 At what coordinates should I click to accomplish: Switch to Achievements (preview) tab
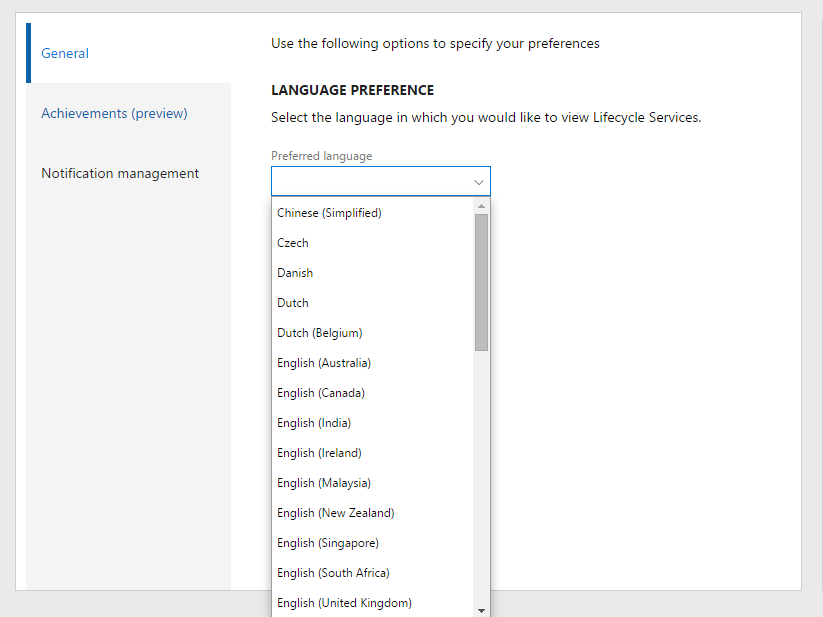(x=114, y=113)
